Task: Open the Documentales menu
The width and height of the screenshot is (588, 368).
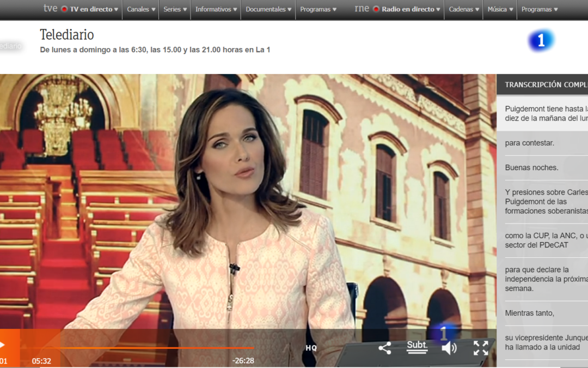Action: pyautogui.click(x=268, y=9)
